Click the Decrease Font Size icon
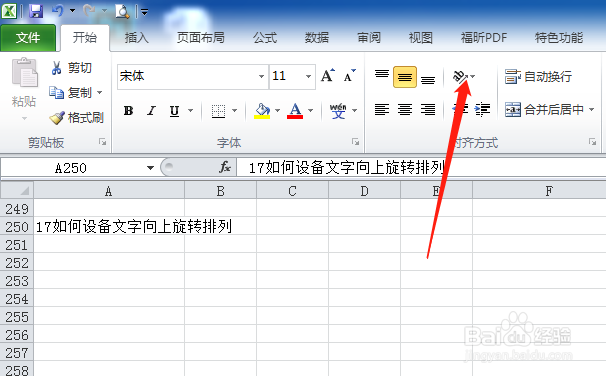 click(x=349, y=76)
